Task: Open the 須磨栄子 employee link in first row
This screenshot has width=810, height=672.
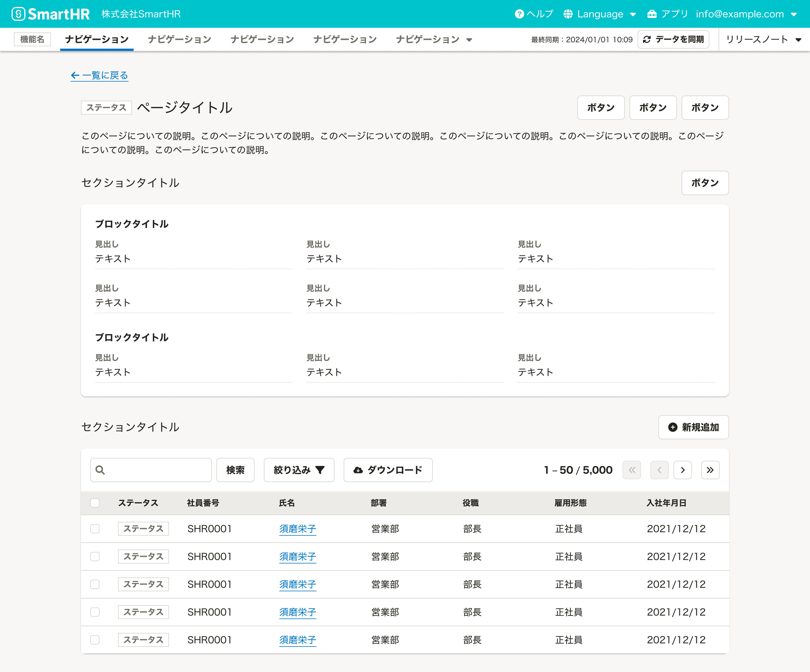Action: tap(297, 529)
